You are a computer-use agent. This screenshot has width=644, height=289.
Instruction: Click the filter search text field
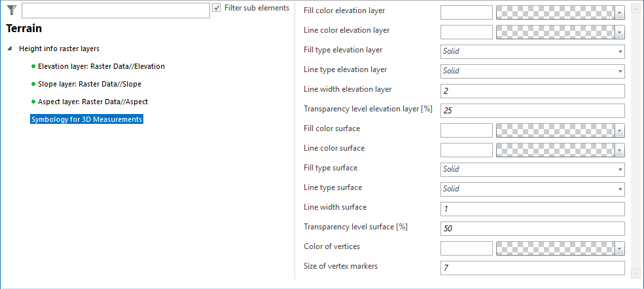click(x=115, y=10)
